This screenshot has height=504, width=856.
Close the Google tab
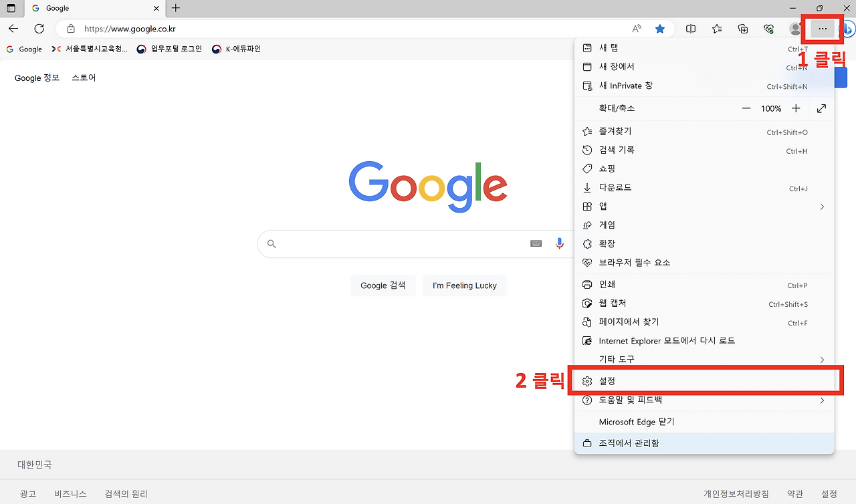[x=156, y=9]
